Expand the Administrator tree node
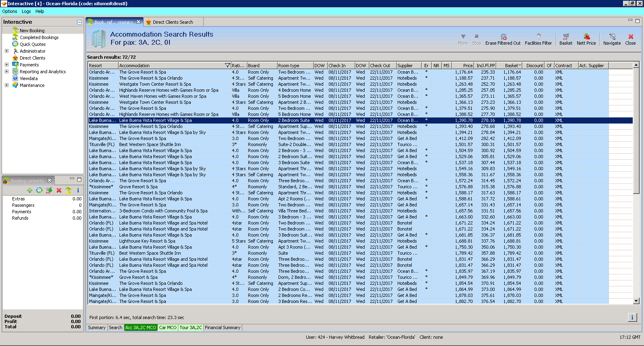This screenshot has width=644, height=346. pos(6,51)
